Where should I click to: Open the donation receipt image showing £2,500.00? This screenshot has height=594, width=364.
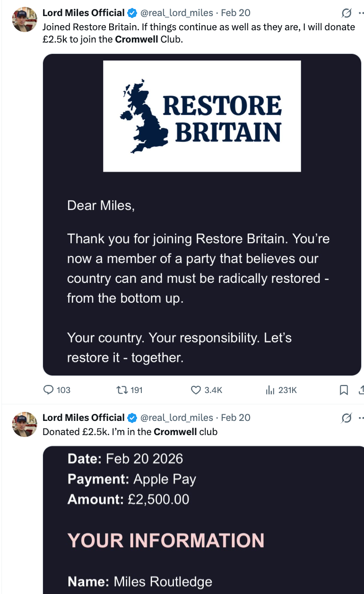click(x=203, y=520)
